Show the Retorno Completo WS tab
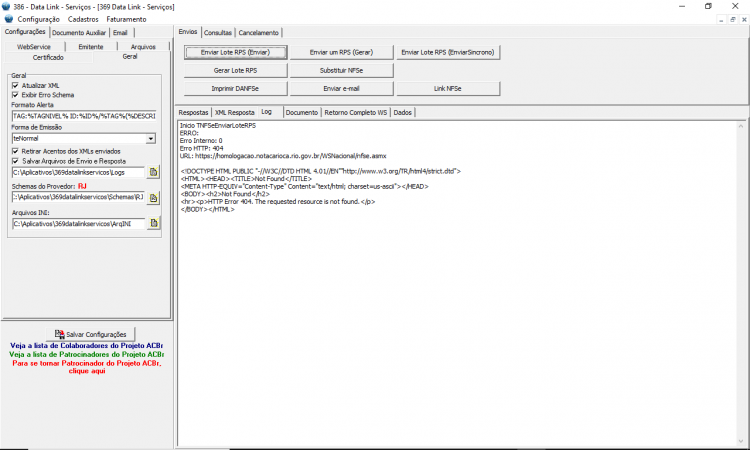The image size is (750, 450). (356, 112)
